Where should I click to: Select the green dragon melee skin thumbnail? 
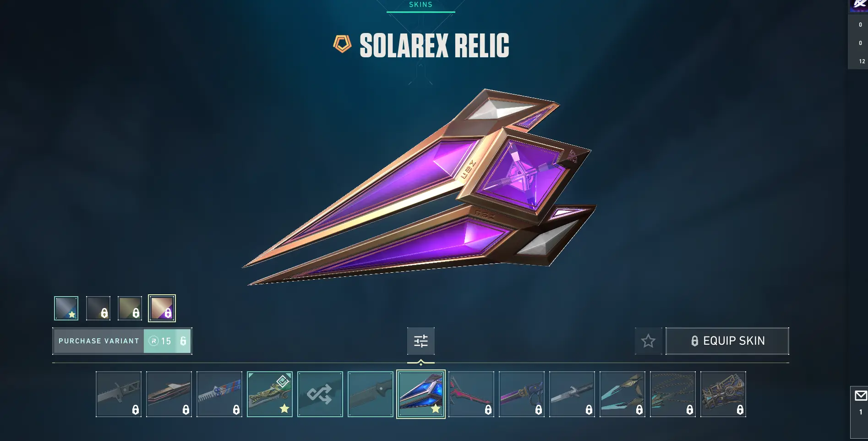tap(269, 394)
